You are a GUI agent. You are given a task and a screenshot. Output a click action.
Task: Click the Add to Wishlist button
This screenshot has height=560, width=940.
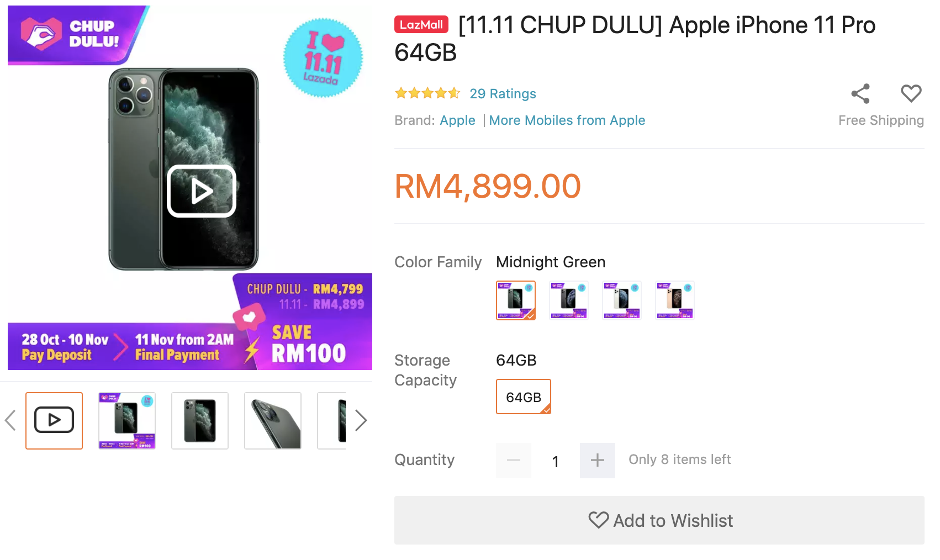[x=659, y=520]
